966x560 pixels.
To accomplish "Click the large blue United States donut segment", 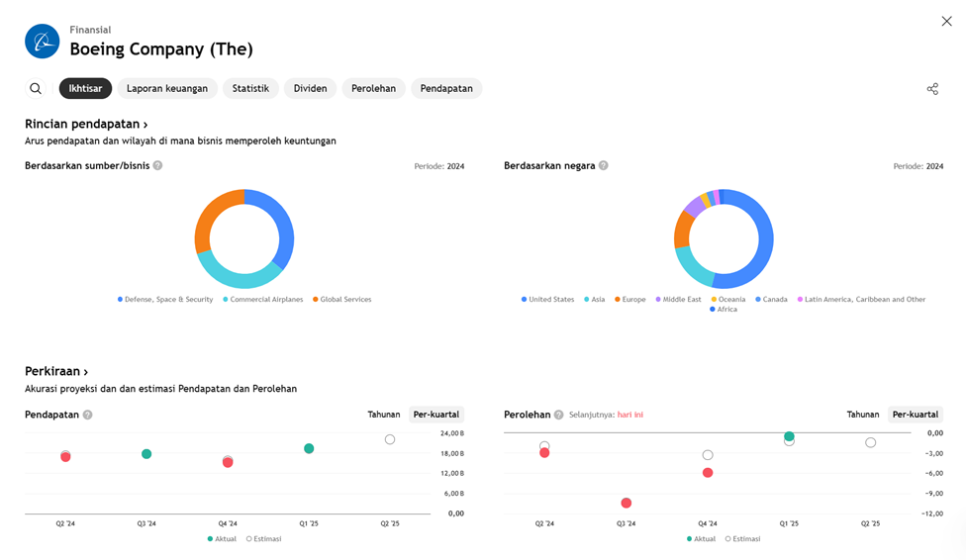I will click(764, 246).
